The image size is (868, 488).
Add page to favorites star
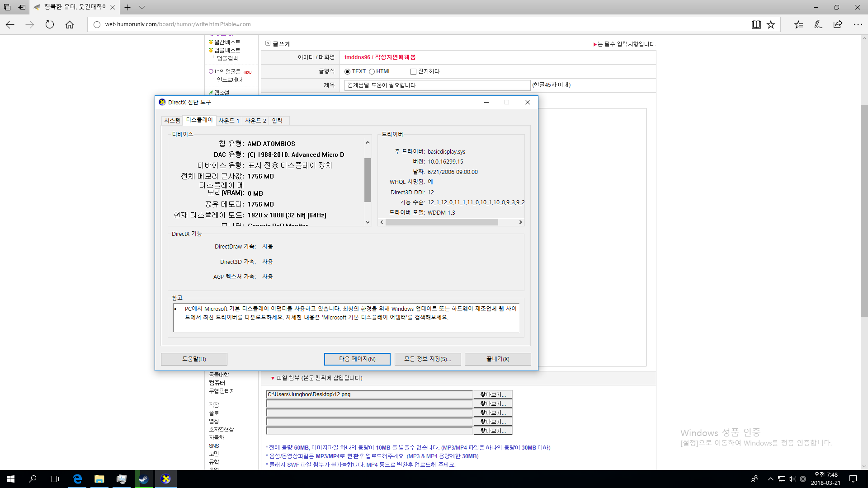[x=771, y=24]
